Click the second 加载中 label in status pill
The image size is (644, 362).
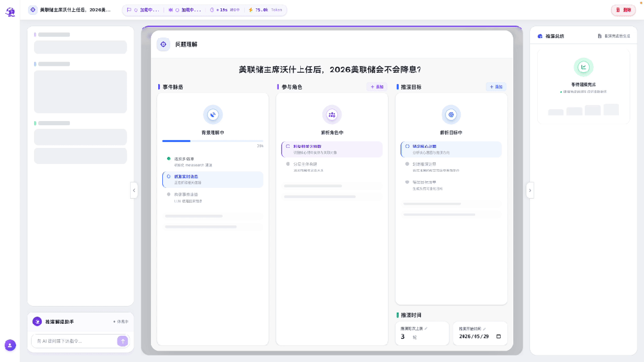[x=191, y=10]
